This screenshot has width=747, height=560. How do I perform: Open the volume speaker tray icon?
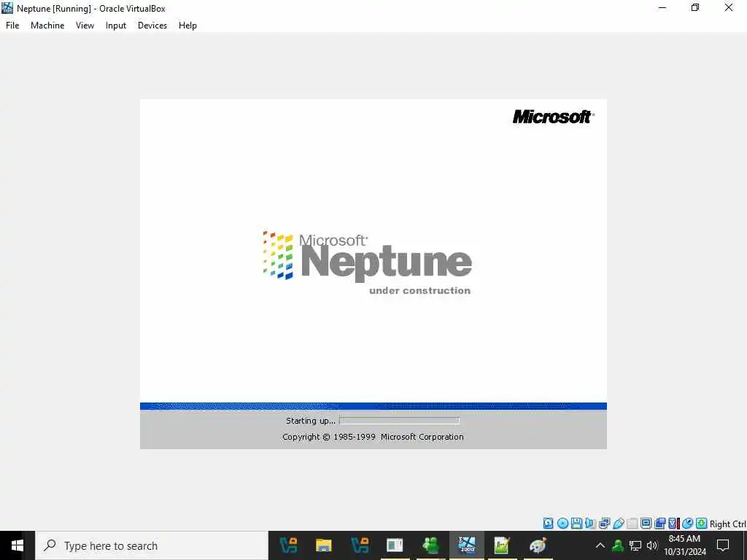click(651, 545)
